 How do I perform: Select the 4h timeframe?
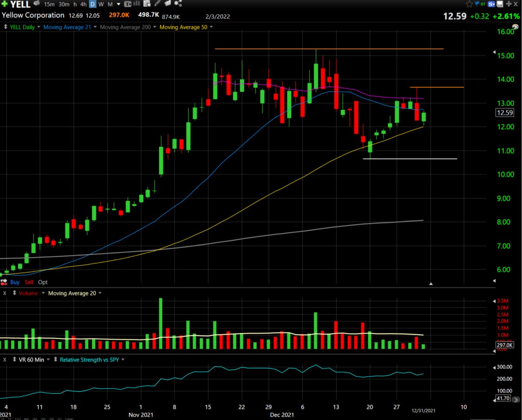click(x=84, y=4)
